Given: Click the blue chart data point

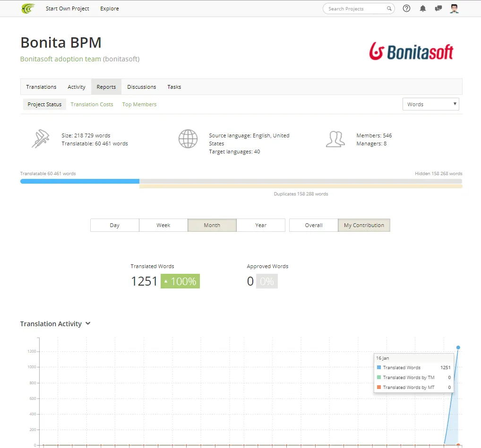Looking at the screenshot, I should coord(458,347).
